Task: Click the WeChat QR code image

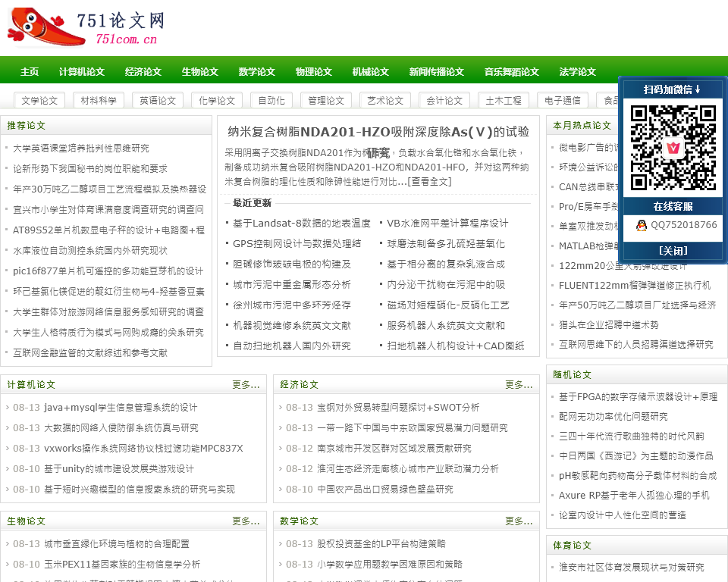Action: (673, 147)
